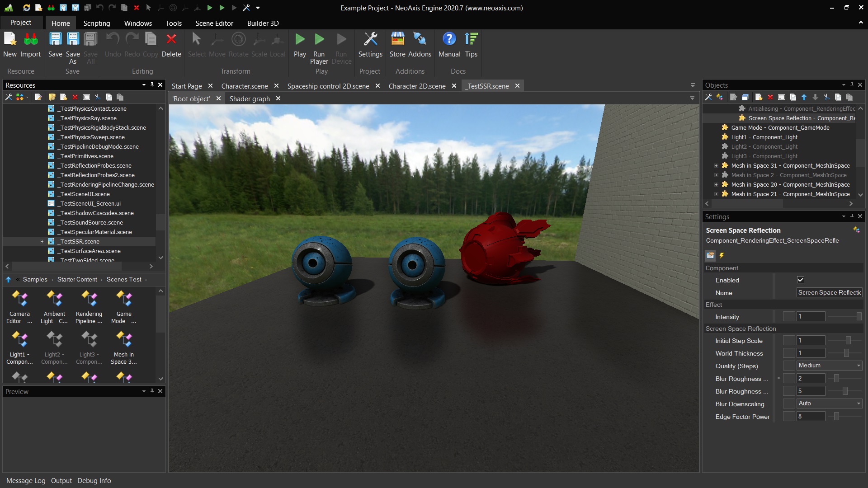Open the Message Log panel
Viewport: 868px width, 488px height.
click(x=26, y=481)
